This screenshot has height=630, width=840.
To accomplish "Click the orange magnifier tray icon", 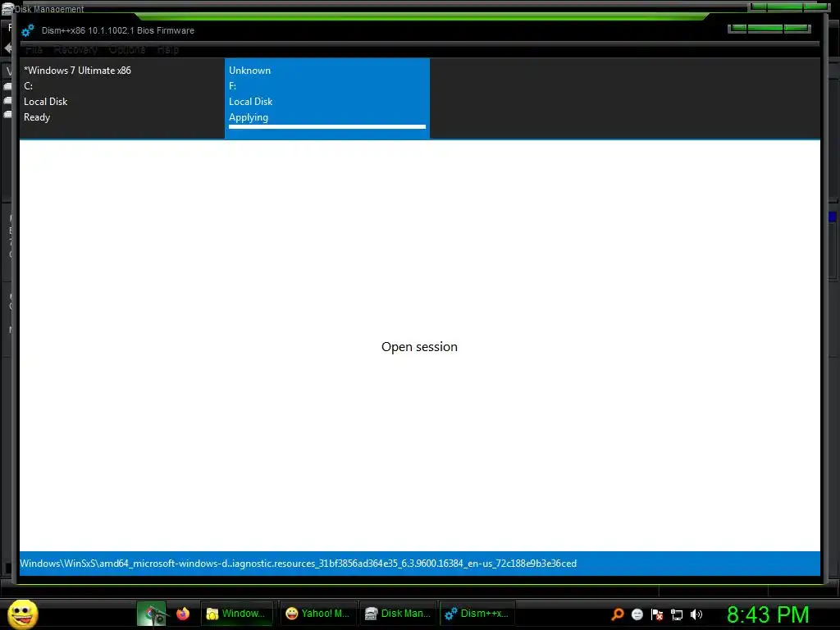I will (617, 614).
